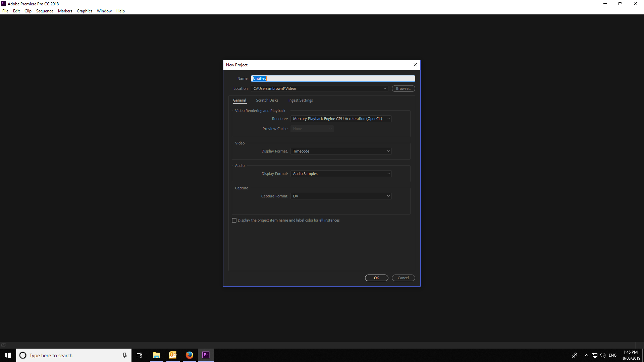Click the Premiere Pro taskbar icon
The width and height of the screenshot is (644, 362).
pyautogui.click(x=206, y=355)
